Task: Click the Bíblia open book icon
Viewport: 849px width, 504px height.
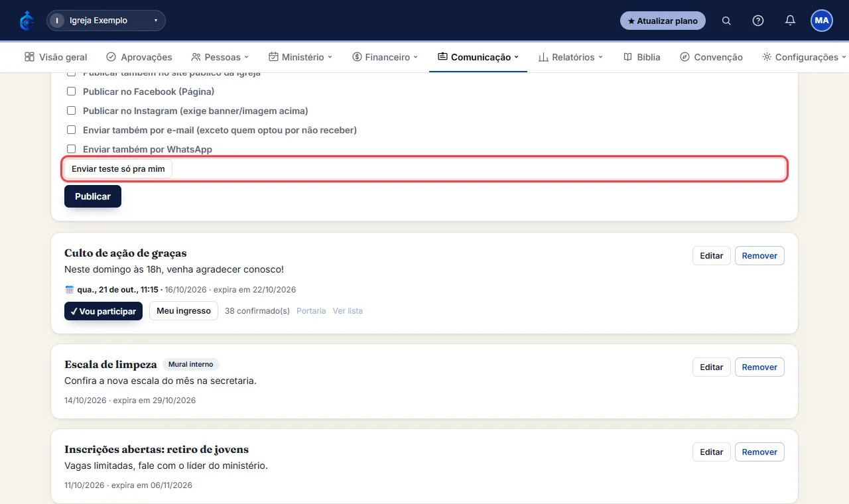Action: coord(628,57)
